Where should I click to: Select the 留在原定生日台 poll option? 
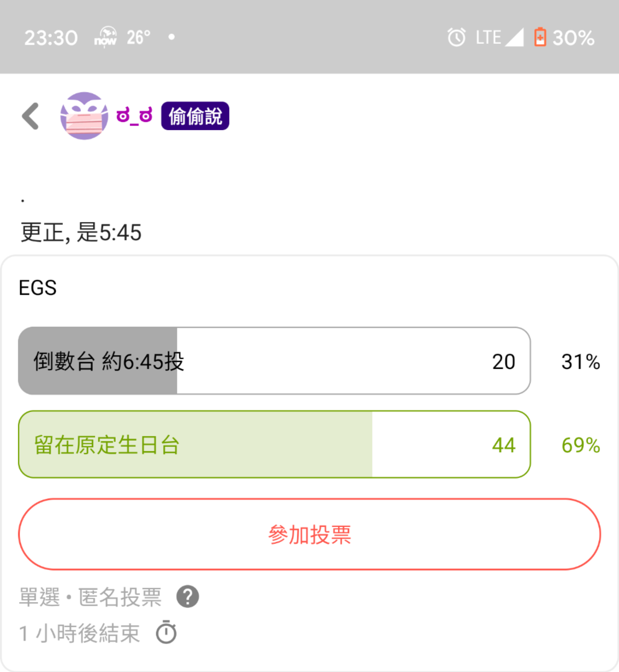pyautogui.click(x=274, y=444)
